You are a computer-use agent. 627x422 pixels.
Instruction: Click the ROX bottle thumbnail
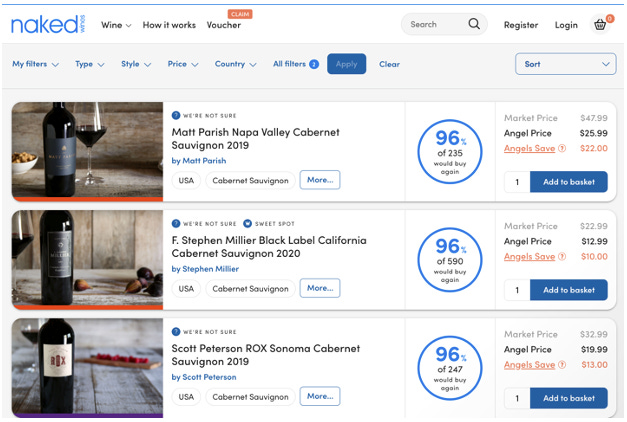87,366
